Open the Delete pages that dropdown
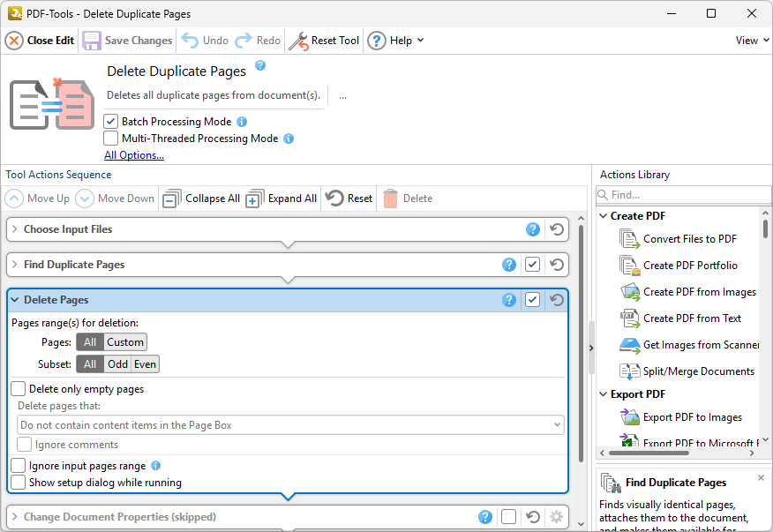The image size is (773, 532). click(x=290, y=425)
